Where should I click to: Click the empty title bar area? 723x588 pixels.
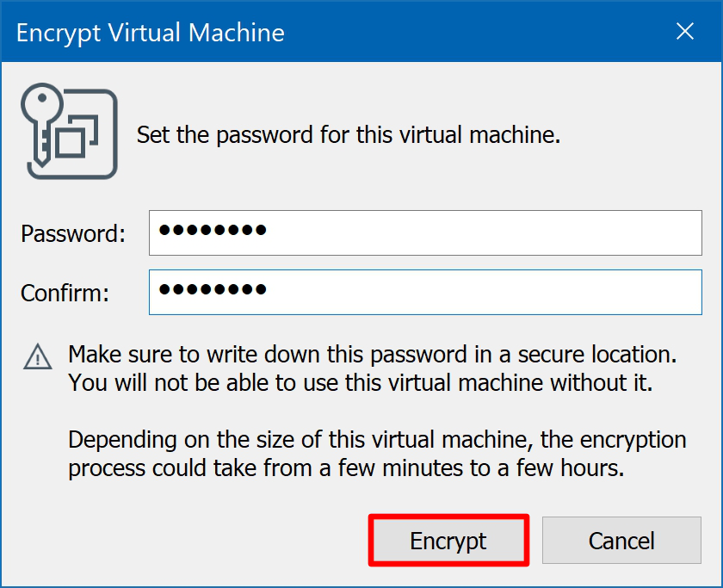(x=473, y=33)
